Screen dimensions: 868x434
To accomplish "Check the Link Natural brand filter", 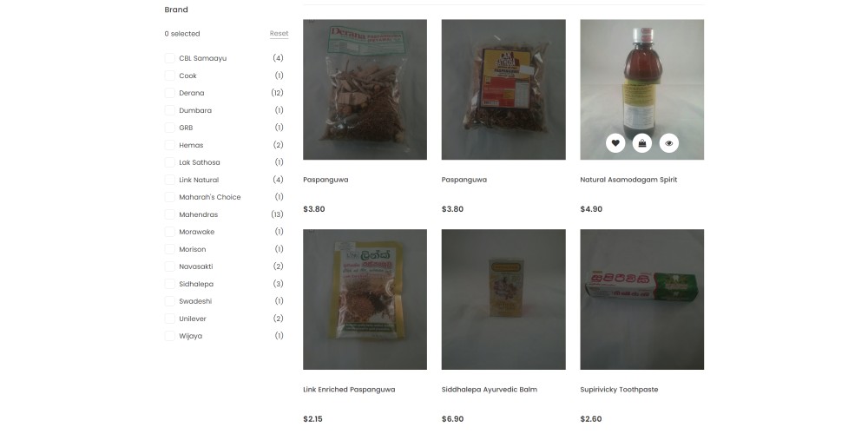I will point(169,180).
